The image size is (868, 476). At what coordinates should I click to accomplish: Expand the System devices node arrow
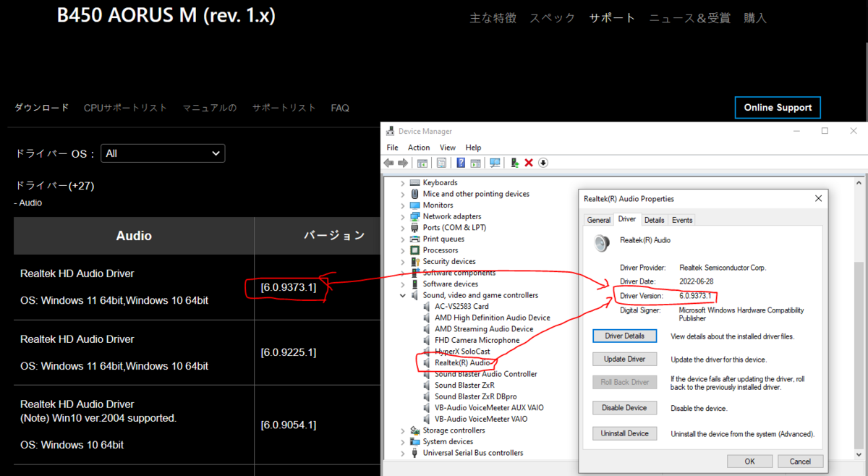(403, 441)
